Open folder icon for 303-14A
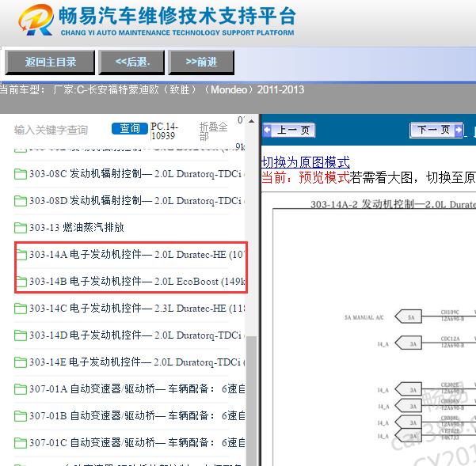 [21, 255]
